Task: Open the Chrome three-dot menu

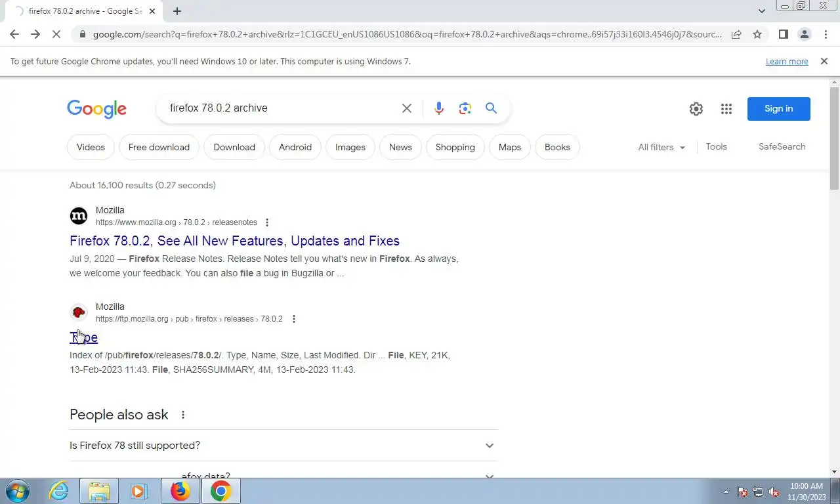Action: click(826, 34)
